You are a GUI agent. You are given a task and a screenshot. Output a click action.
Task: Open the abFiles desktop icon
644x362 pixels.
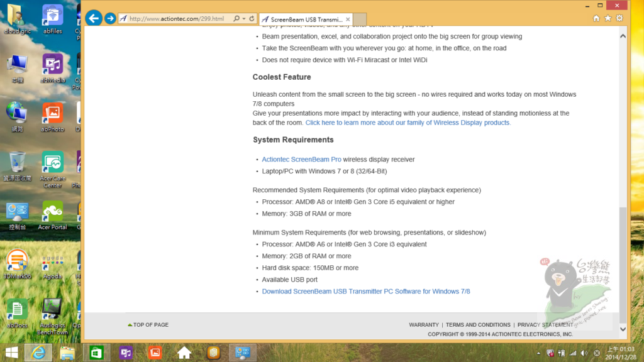point(53,19)
